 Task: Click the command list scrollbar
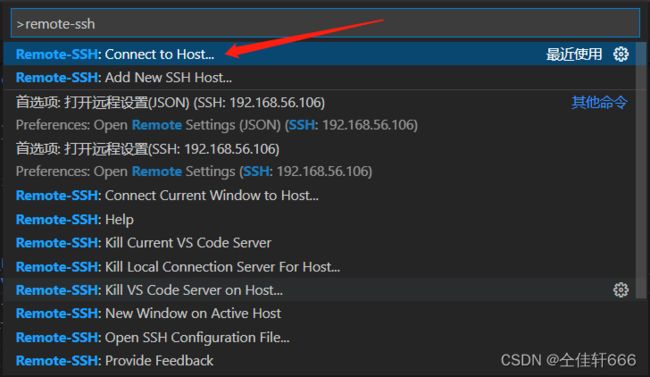(641, 170)
